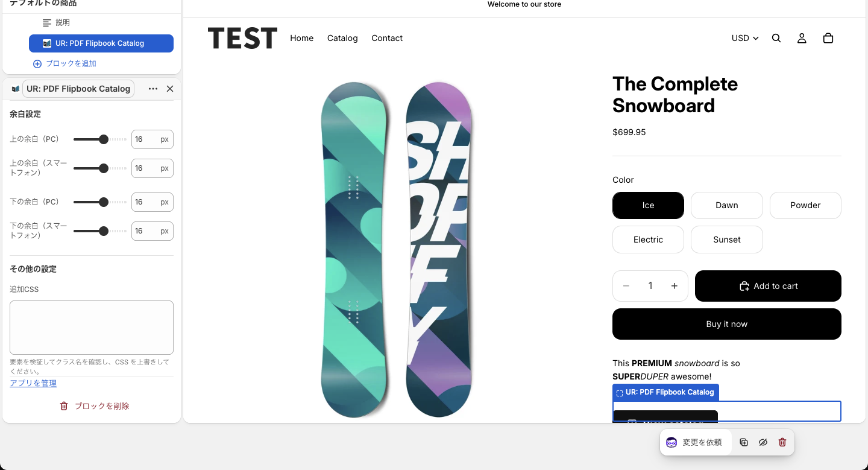Viewport: 868px width, 470px height.
Task: Open the store search icon
Action: (776, 38)
